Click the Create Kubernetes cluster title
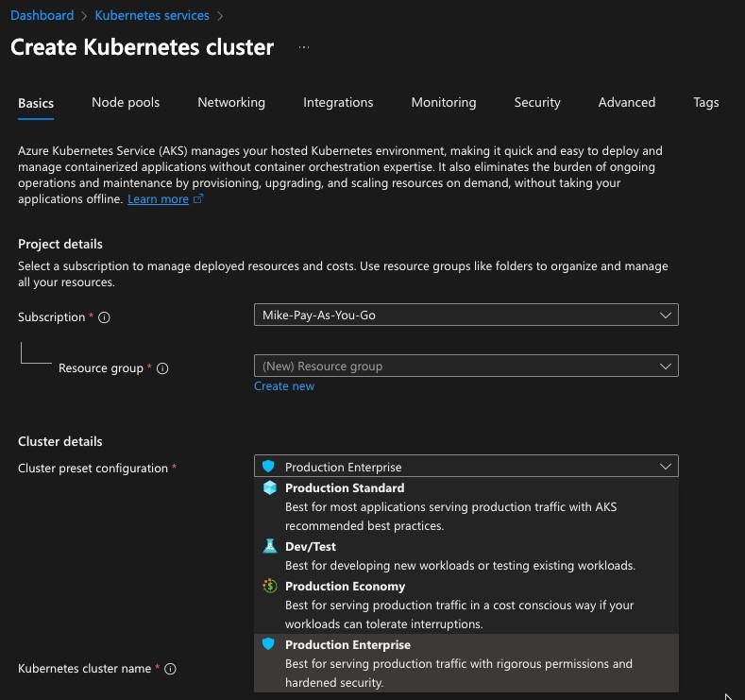 (x=142, y=47)
